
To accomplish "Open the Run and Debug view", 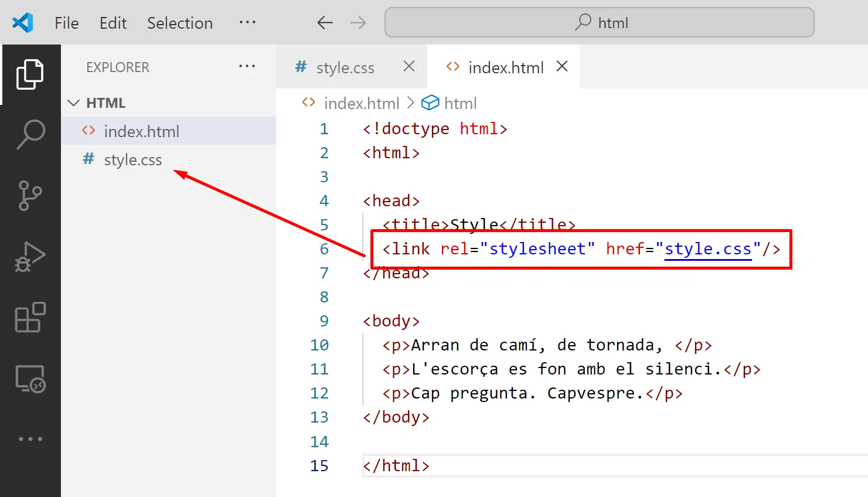I will point(30,257).
